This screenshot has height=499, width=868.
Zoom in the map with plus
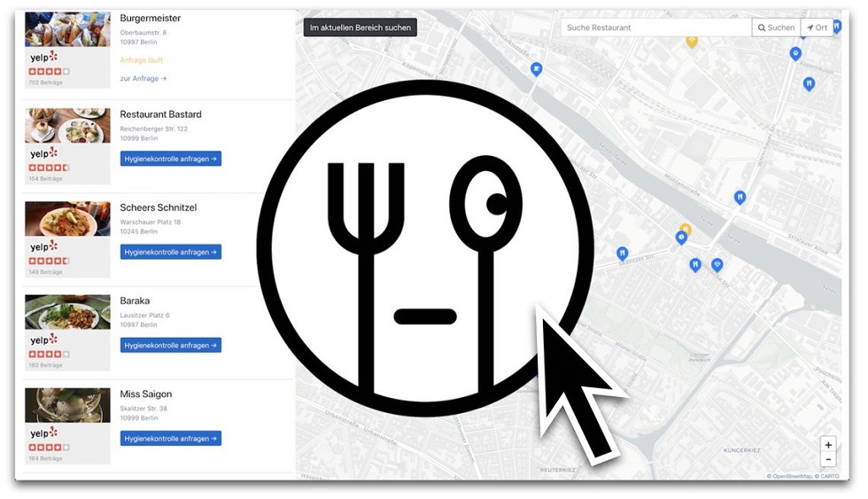[828, 445]
